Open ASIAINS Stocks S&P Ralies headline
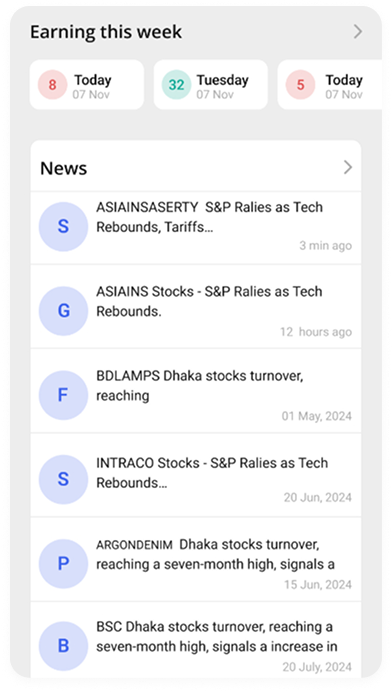The height and width of the screenshot is (692, 392). [209, 301]
